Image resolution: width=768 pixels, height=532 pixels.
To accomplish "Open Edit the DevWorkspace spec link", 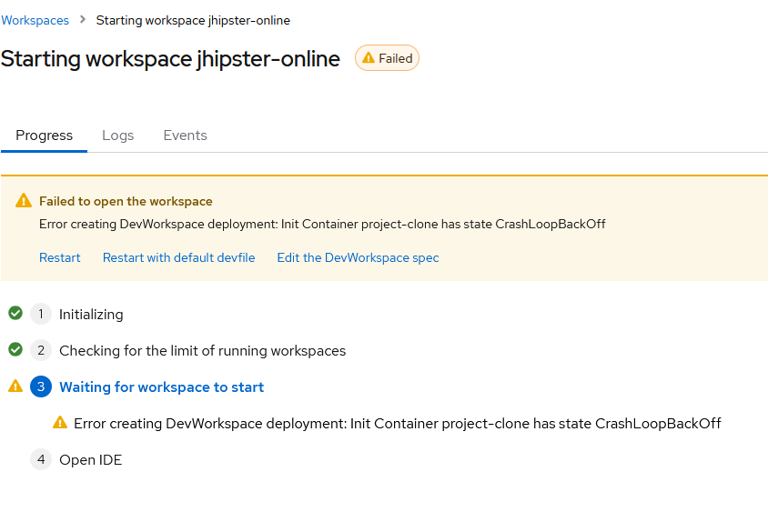I will pos(358,257).
